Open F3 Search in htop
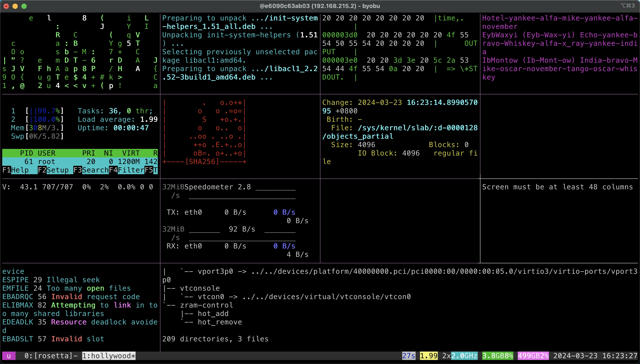Screen dimensions: 640x364 tap(91, 170)
